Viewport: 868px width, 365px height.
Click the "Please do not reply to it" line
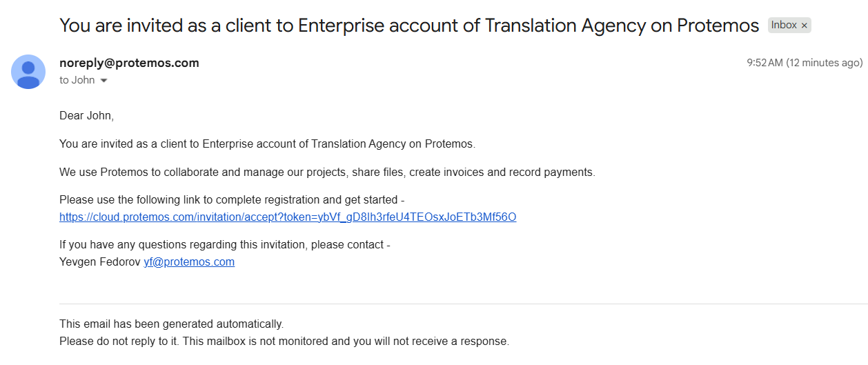[x=284, y=342]
